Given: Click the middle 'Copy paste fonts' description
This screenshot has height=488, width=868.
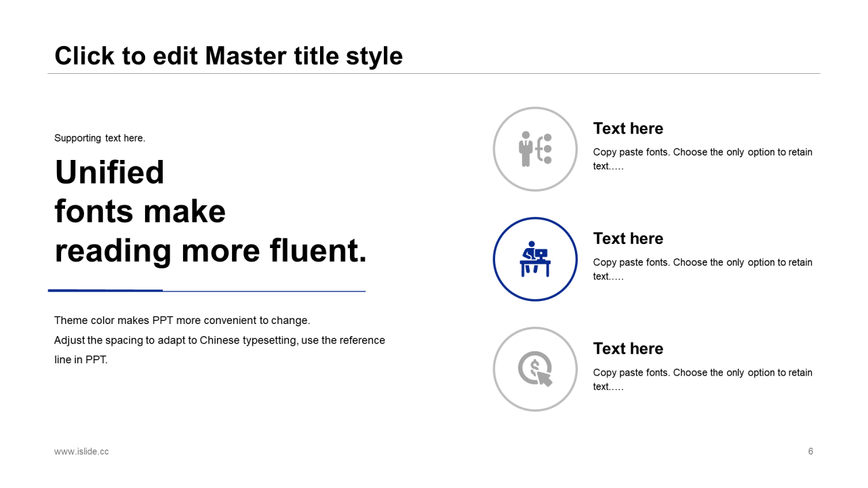Looking at the screenshot, I should (703, 269).
